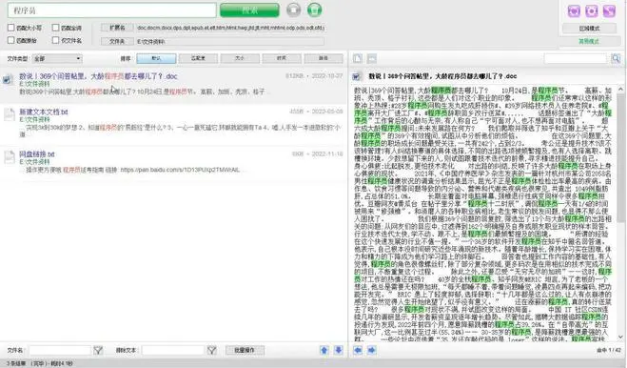The width and height of the screenshot is (627, 368).
Task: Click the 文件名 filter input at bottom
Action: (x=60, y=350)
